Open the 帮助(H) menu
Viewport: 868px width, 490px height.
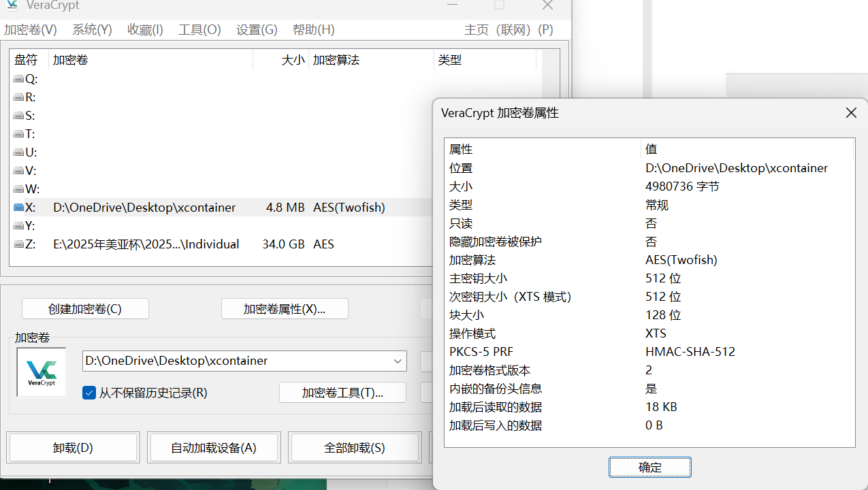pyautogui.click(x=314, y=30)
